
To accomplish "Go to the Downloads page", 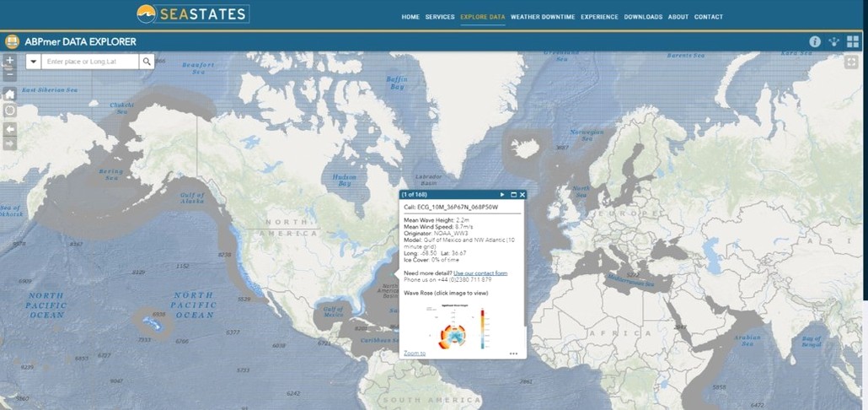I will point(643,17).
